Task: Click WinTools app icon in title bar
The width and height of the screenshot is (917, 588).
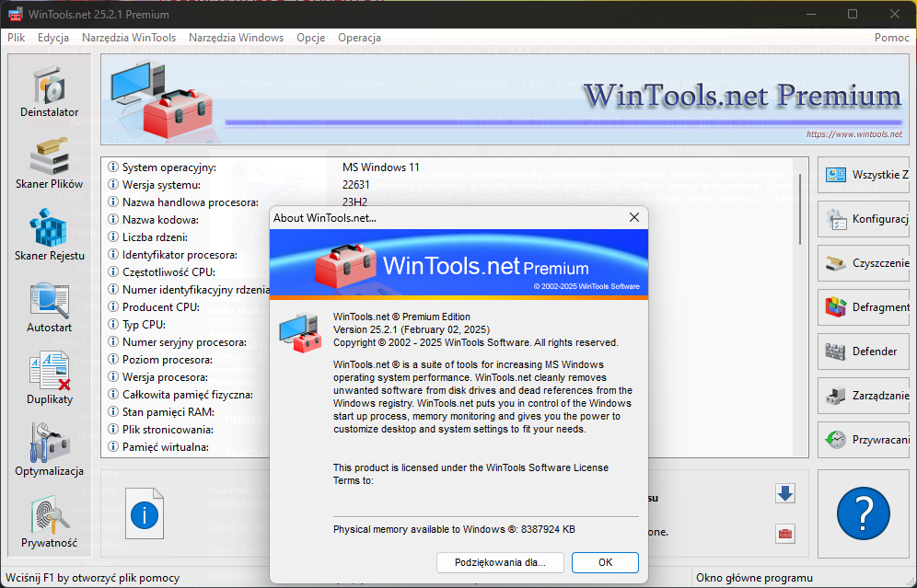Action: pyautogui.click(x=16, y=14)
